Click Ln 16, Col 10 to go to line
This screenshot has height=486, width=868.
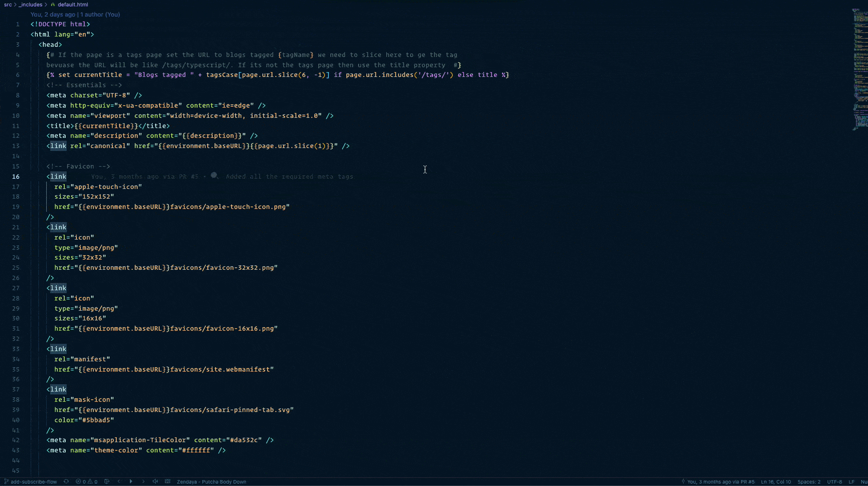click(x=776, y=482)
